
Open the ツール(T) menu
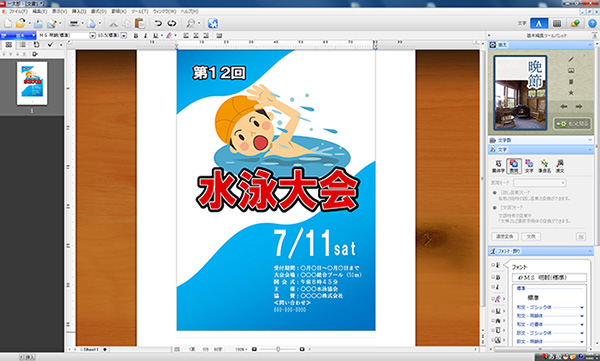click(140, 11)
